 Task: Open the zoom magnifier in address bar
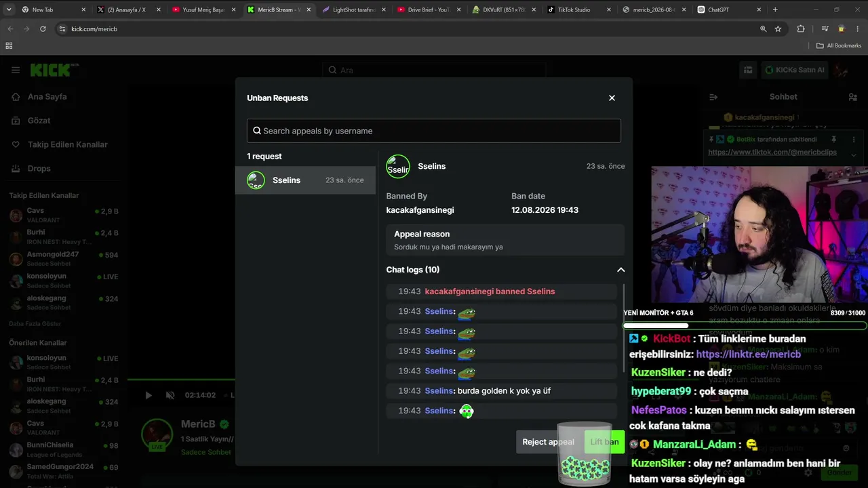pyautogui.click(x=763, y=29)
